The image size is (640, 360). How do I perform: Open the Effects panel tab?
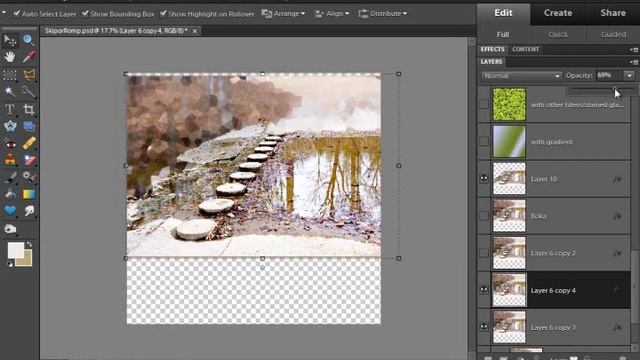(492, 49)
